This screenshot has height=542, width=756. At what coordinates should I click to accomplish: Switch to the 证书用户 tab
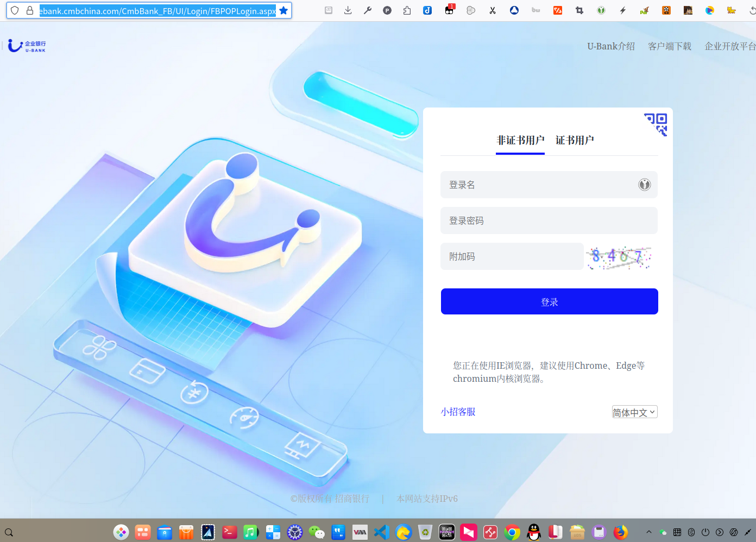[575, 140]
